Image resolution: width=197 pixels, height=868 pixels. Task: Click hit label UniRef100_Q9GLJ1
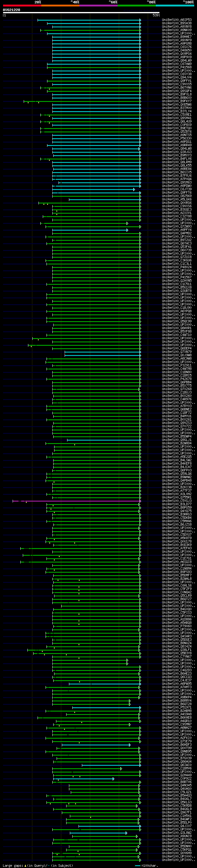(x=177, y=440)
